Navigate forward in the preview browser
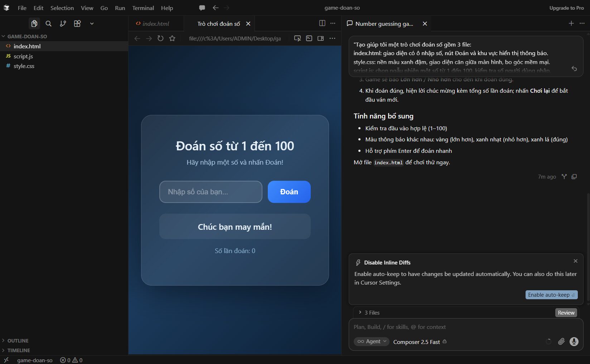Screen dimensions: 590x364 click(x=149, y=38)
